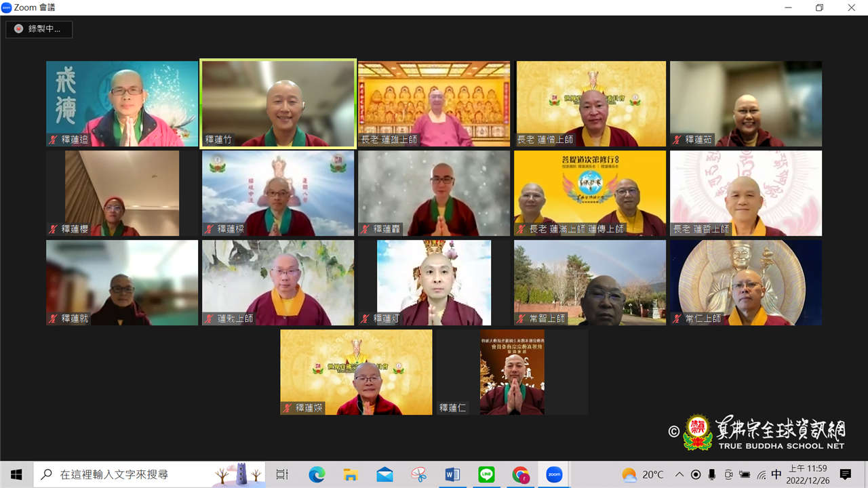Viewport: 868px width, 488px height.
Task: Click the Zoom icon in taskbar
Action: [554, 474]
